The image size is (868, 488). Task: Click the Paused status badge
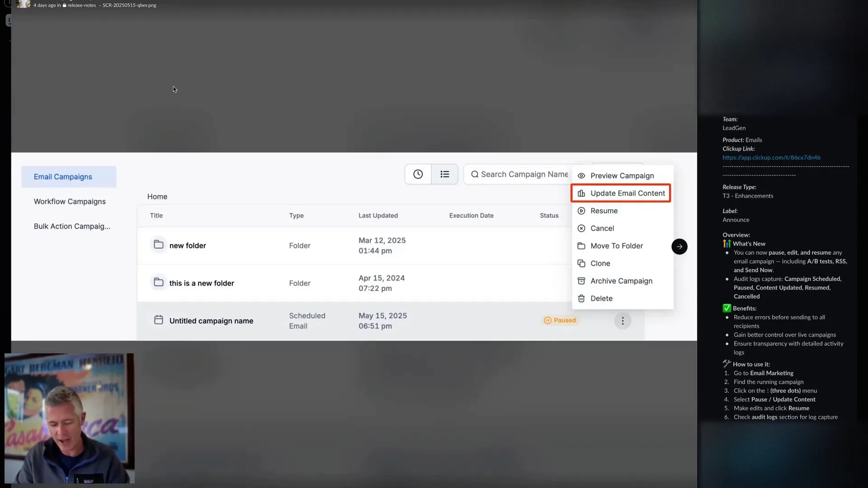pos(560,320)
